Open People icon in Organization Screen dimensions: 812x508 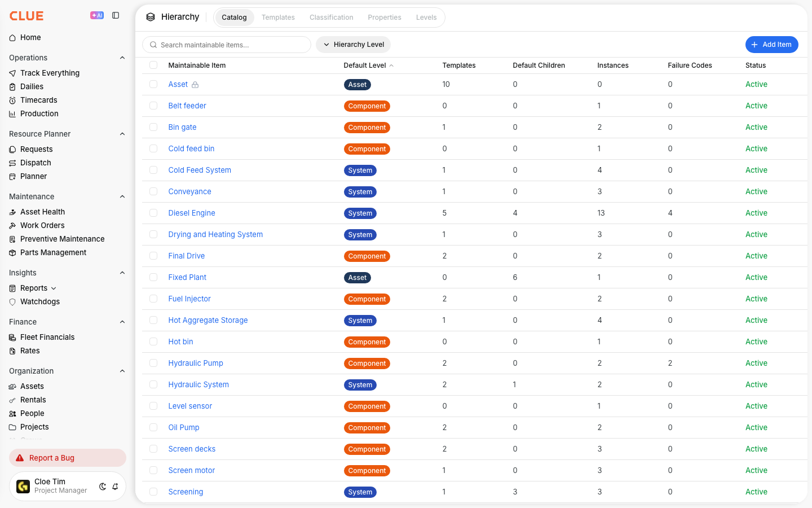pos(12,414)
